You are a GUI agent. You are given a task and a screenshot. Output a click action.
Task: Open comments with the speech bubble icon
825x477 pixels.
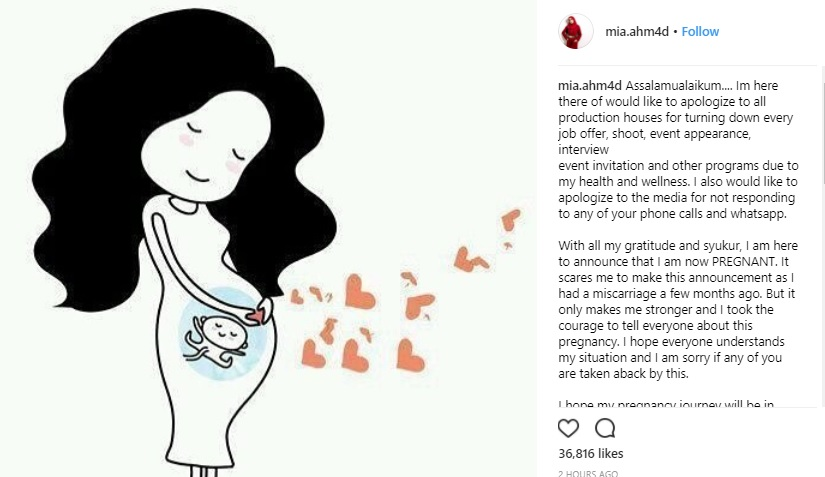click(605, 428)
